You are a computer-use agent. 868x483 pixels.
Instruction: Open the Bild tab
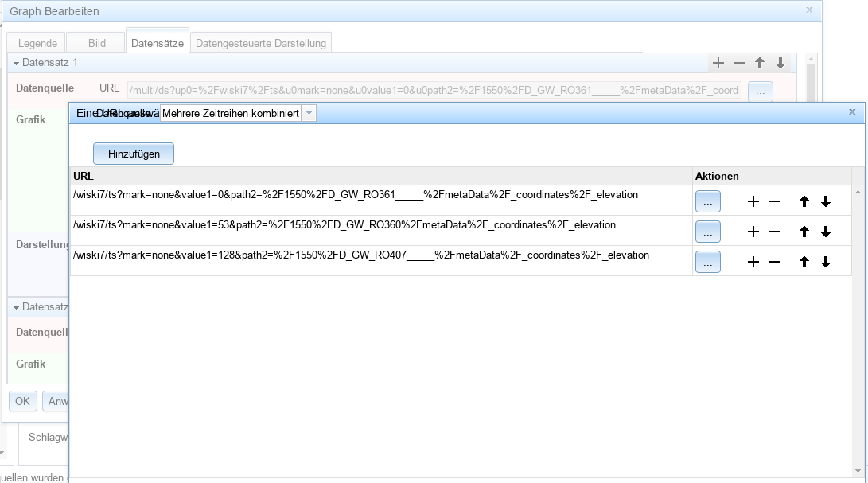(x=96, y=44)
